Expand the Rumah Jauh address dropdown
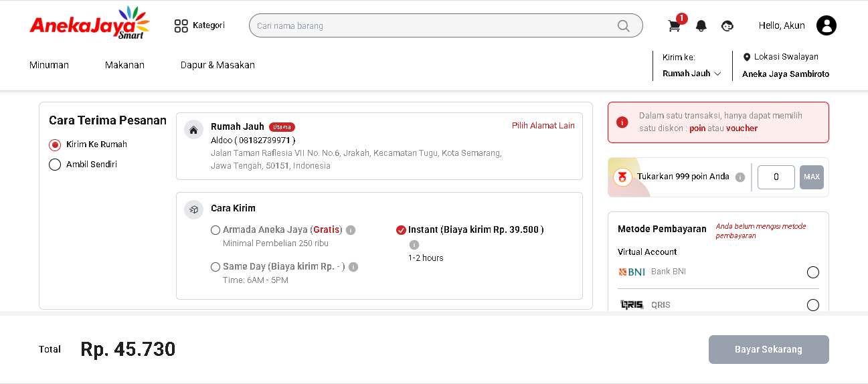 [691, 74]
